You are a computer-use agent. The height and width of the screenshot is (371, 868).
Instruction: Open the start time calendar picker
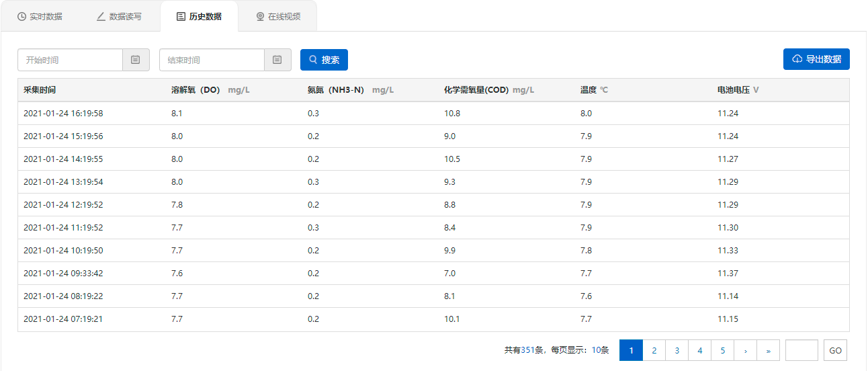click(x=135, y=60)
